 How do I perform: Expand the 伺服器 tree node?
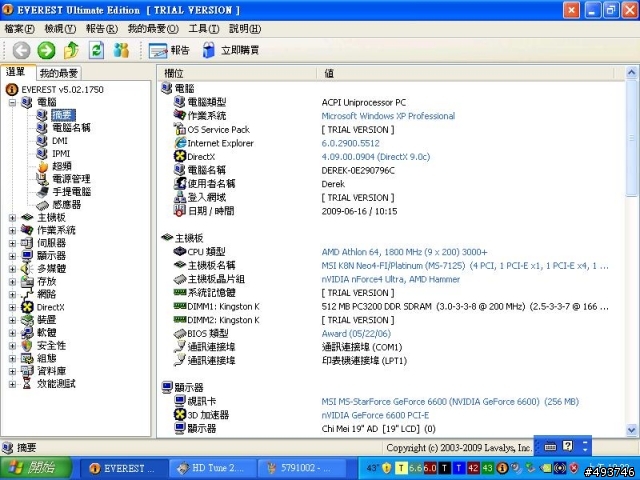pyautogui.click(x=13, y=243)
